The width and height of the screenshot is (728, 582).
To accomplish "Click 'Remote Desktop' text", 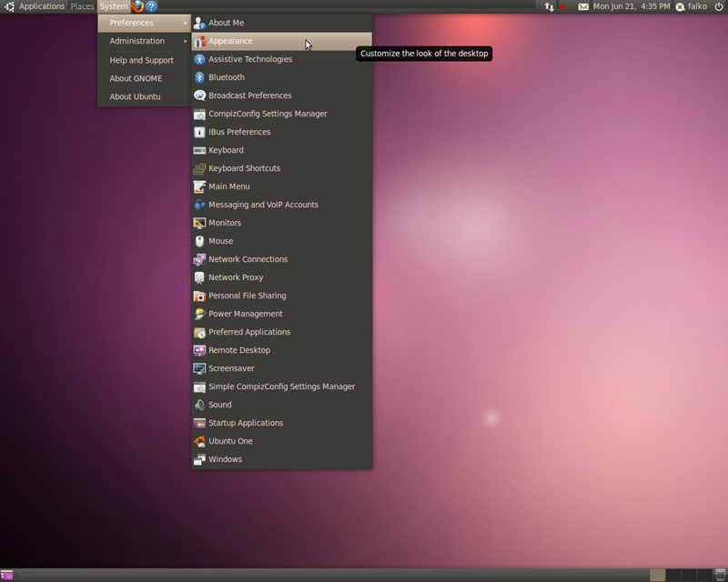I will [x=239, y=350].
